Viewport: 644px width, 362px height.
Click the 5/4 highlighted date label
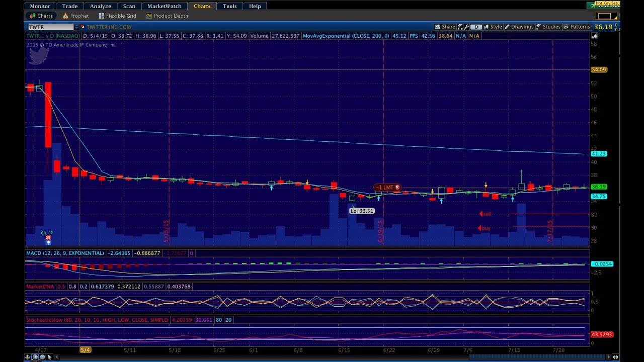point(86,349)
